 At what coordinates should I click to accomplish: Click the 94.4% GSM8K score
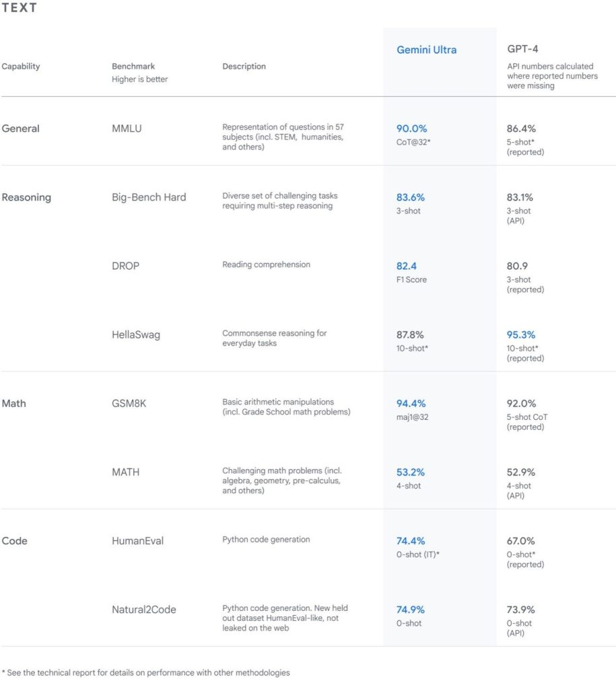[x=411, y=404]
